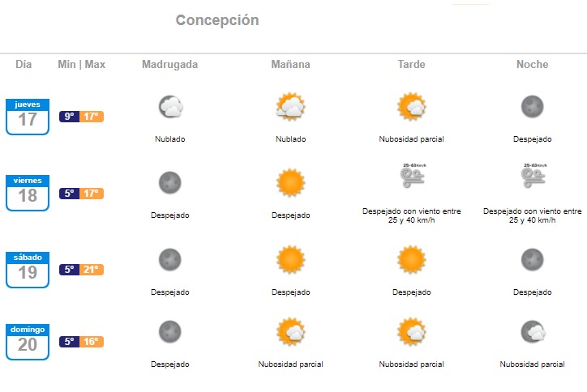Select the domingo 20 calendar date
The height and width of the screenshot is (392, 587).
pyautogui.click(x=28, y=342)
